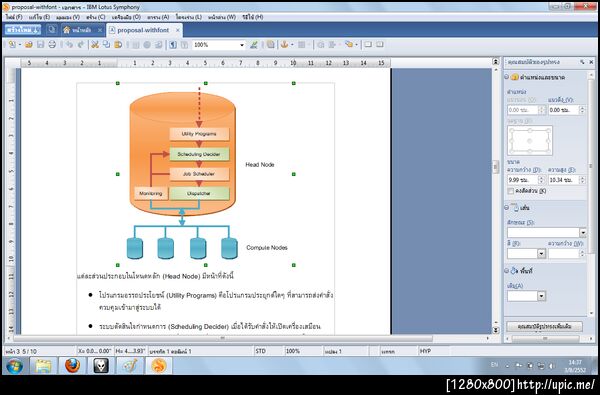Toggle nonprinting characters paragraph-mark icon
The width and height of the screenshot is (600, 395).
click(173, 45)
